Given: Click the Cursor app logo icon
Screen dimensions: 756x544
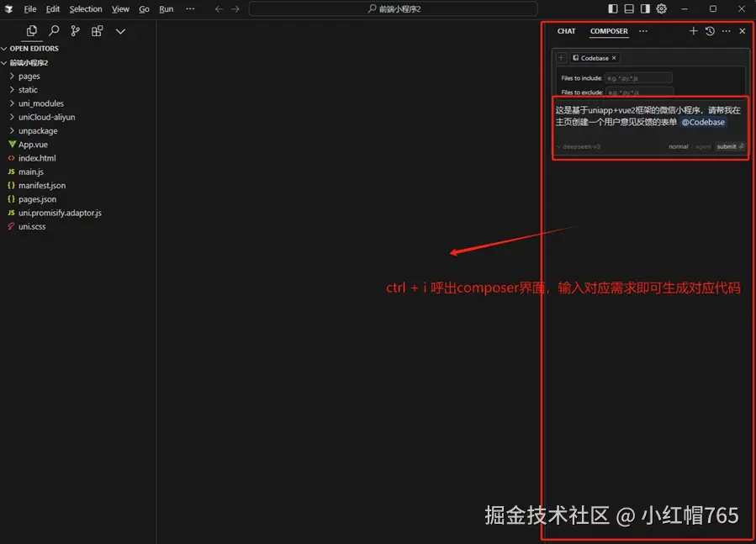Looking at the screenshot, I should point(8,8).
